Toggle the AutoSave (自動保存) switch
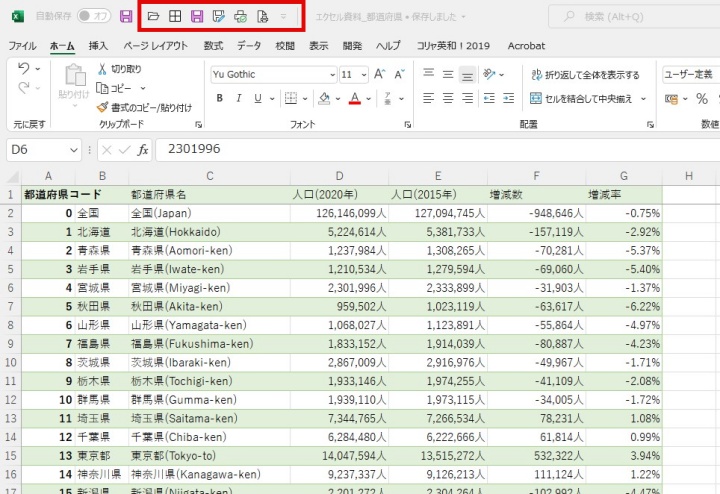Viewport: 720px width, 494px height. tap(94, 16)
